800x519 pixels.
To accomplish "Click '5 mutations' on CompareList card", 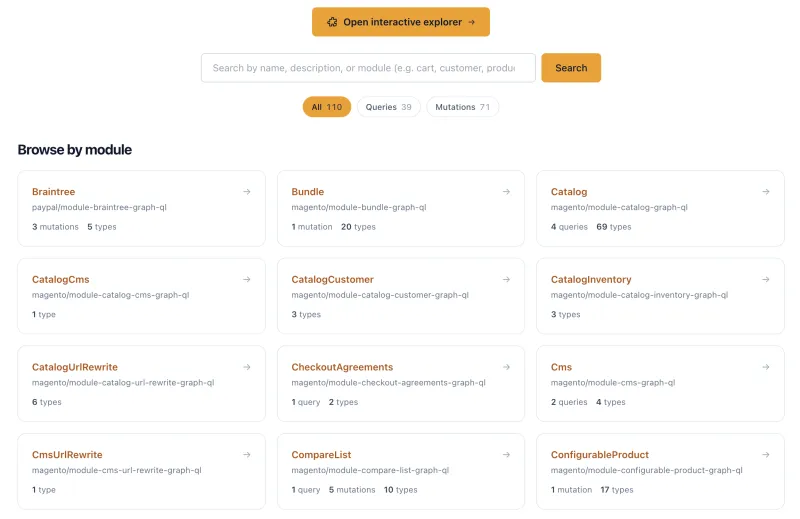I will click(352, 490).
